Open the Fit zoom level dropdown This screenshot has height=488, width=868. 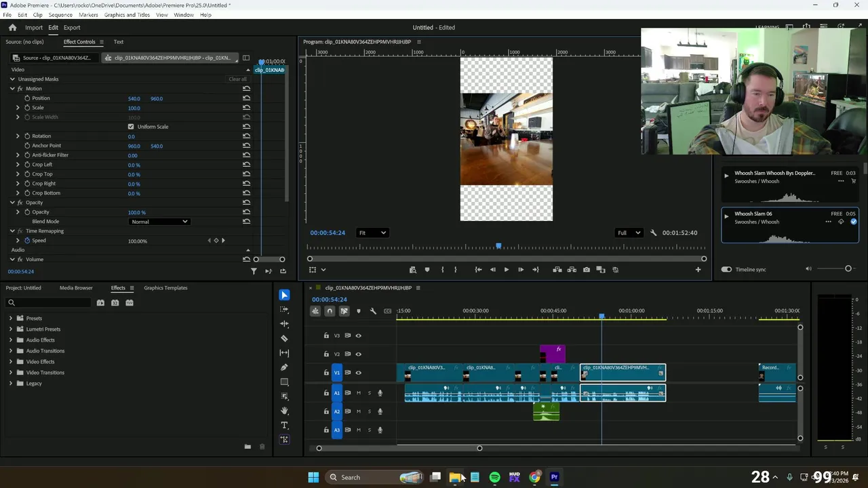pyautogui.click(x=372, y=233)
